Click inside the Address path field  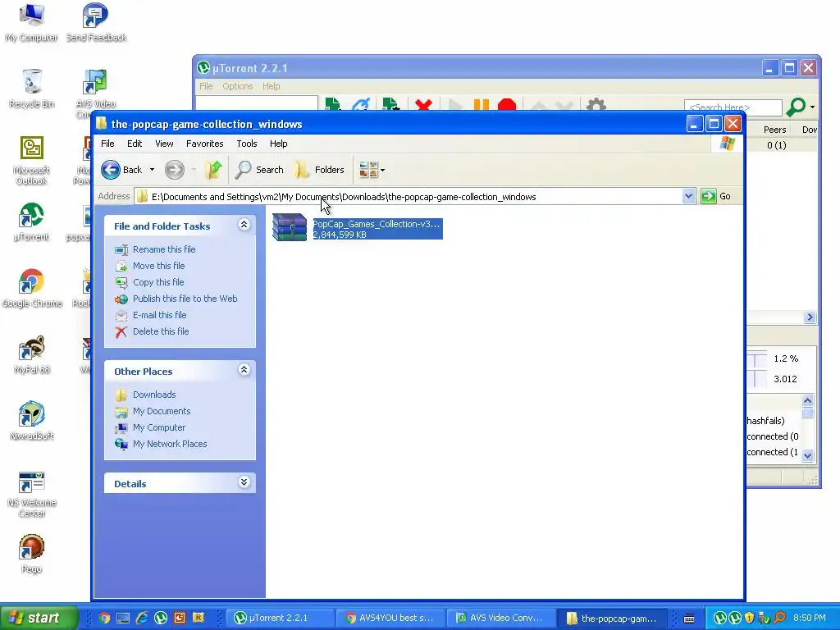coord(409,197)
